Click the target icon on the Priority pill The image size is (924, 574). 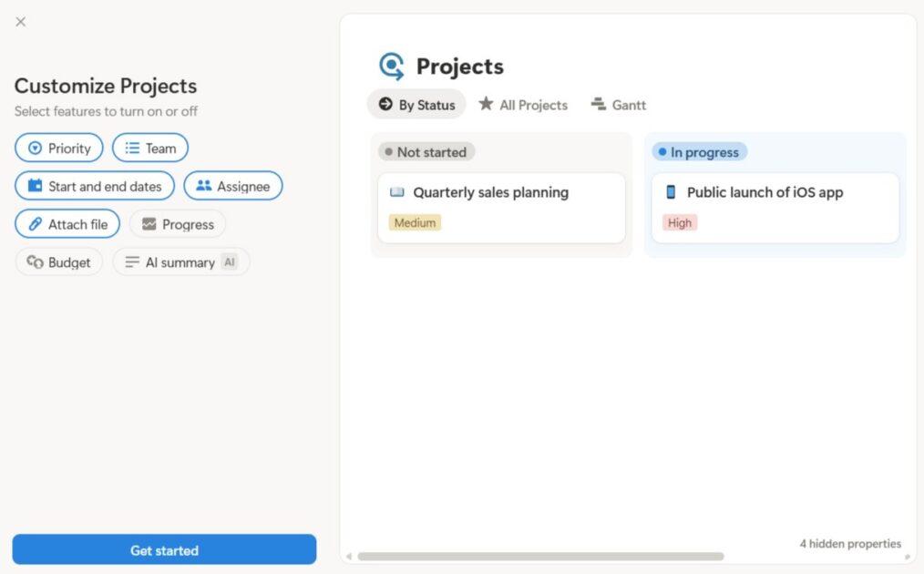(34, 148)
